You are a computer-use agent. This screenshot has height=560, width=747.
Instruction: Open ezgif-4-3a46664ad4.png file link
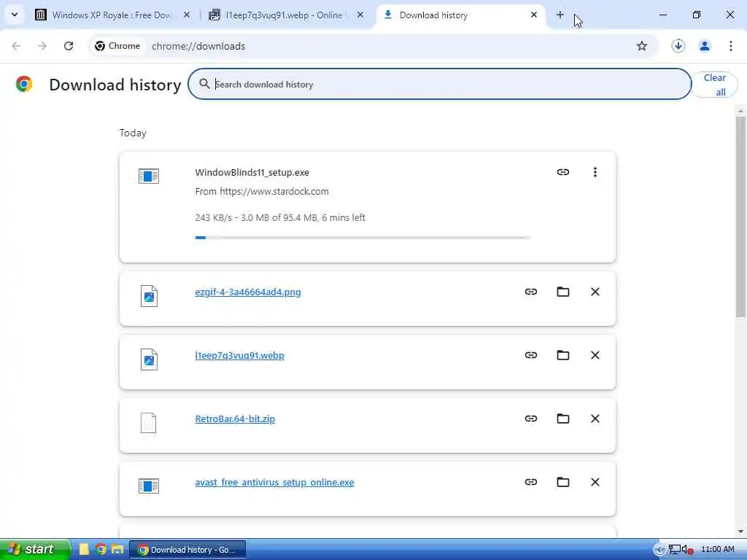tap(248, 292)
